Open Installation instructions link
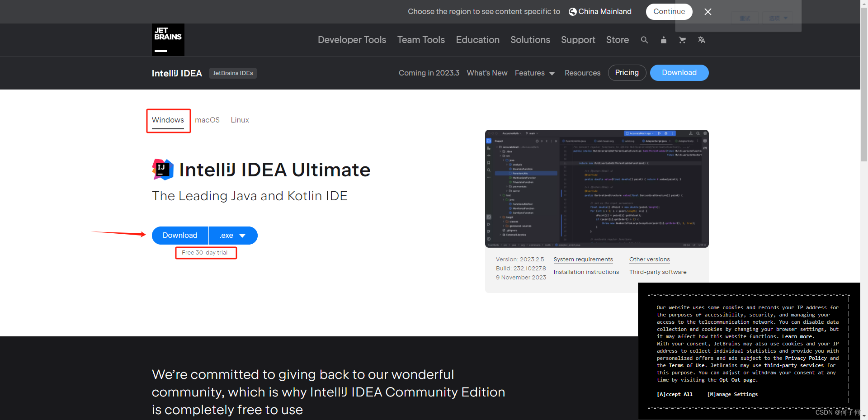This screenshot has width=868, height=420. (586, 272)
